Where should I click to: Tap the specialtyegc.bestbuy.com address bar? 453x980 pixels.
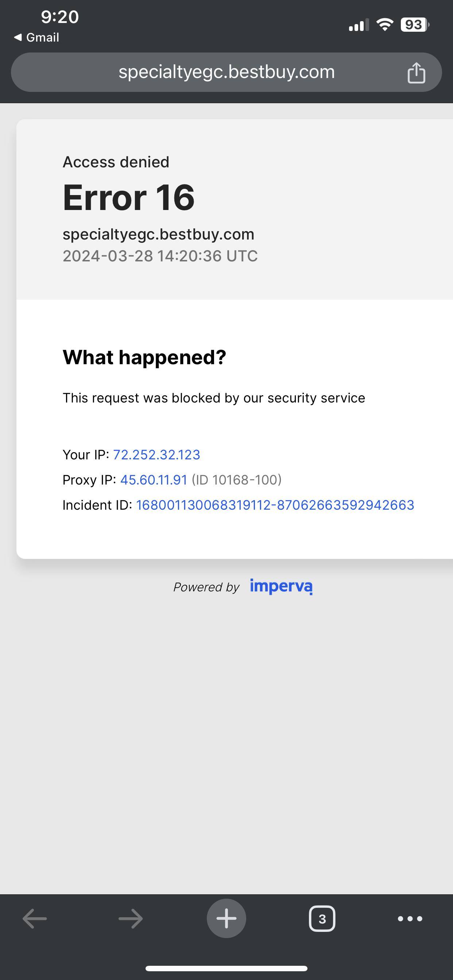point(226,72)
